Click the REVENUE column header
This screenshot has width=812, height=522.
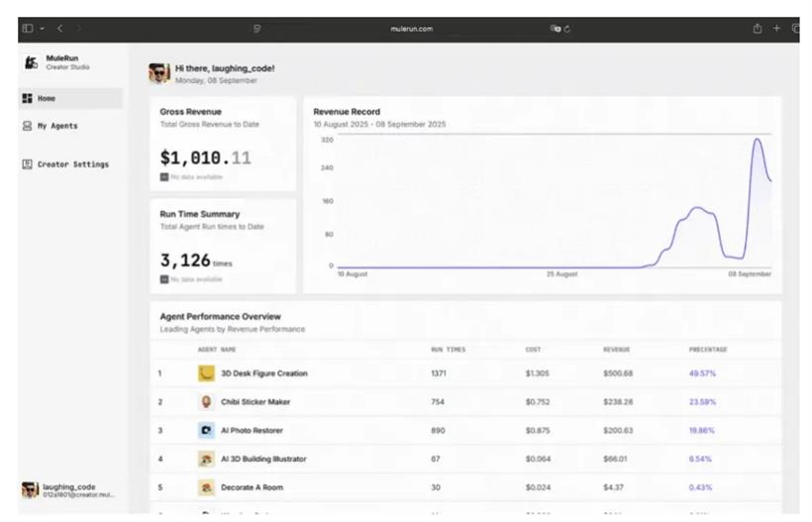coord(616,350)
